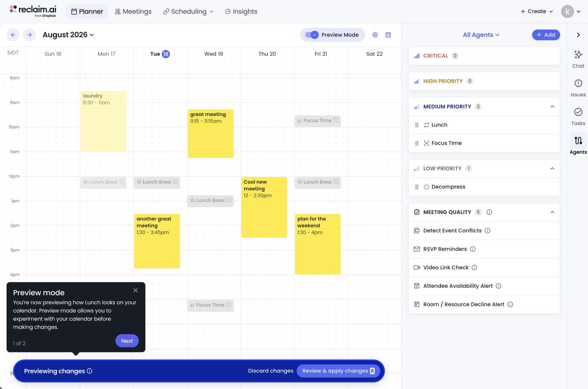Viewport: 588px width, 389px height.
Task: Select Wednesday's Lunch Break preview block
Action: pos(210,200)
